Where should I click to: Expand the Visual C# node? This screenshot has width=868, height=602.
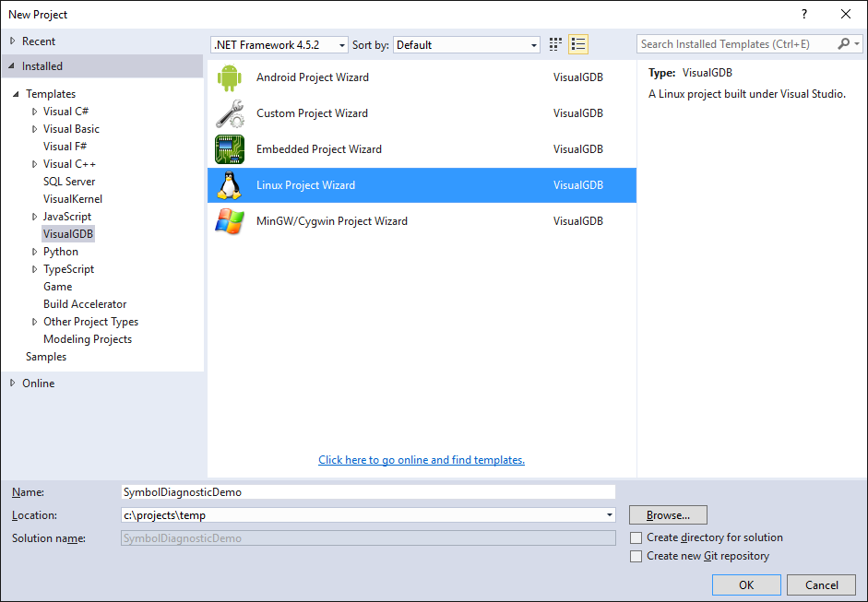(35, 112)
